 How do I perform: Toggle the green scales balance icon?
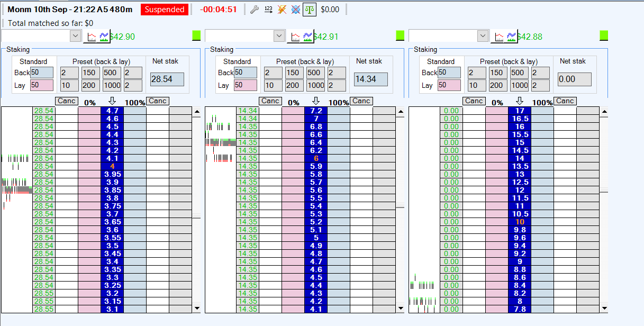pyautogui.click(x=310, y=10)
